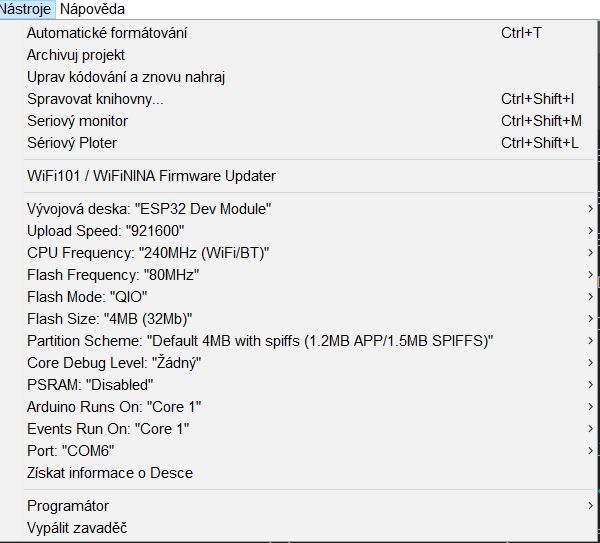
Task: Expand the Vývojová deska submenu
Action: click(x=150, y=208)
